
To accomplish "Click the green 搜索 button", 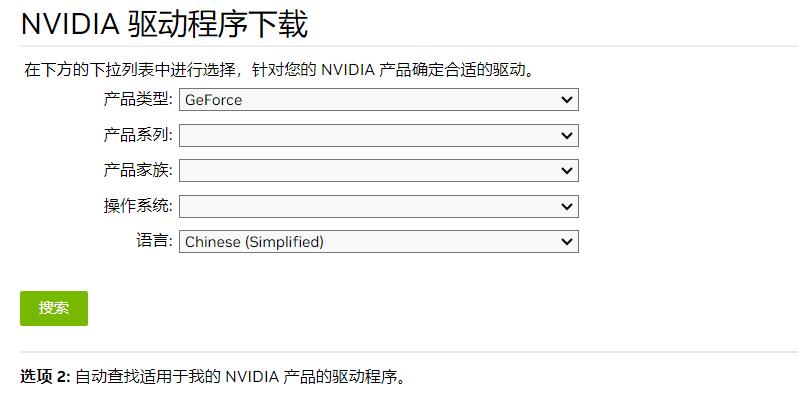I will coord(54,308).
